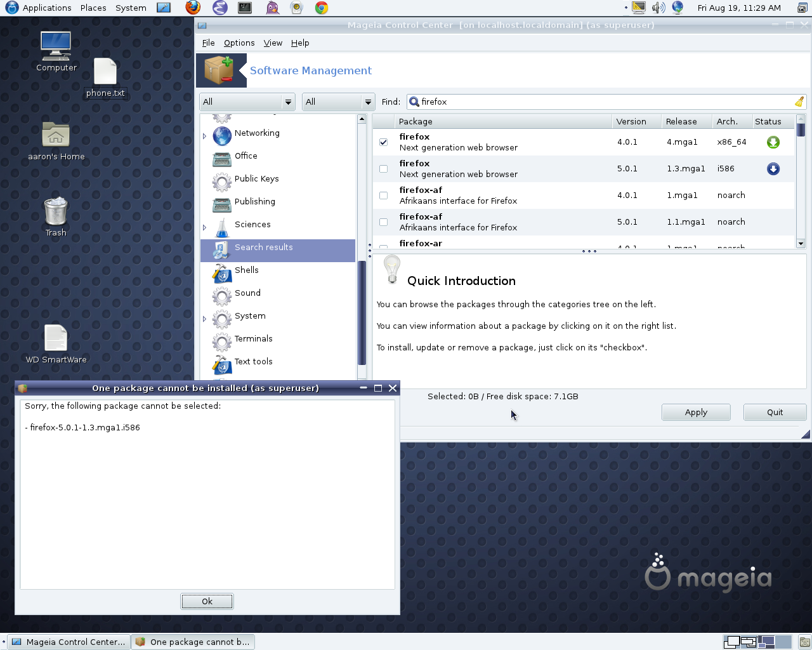Click into the Find search field
812x650 pixels.
[x=606, y=102]
